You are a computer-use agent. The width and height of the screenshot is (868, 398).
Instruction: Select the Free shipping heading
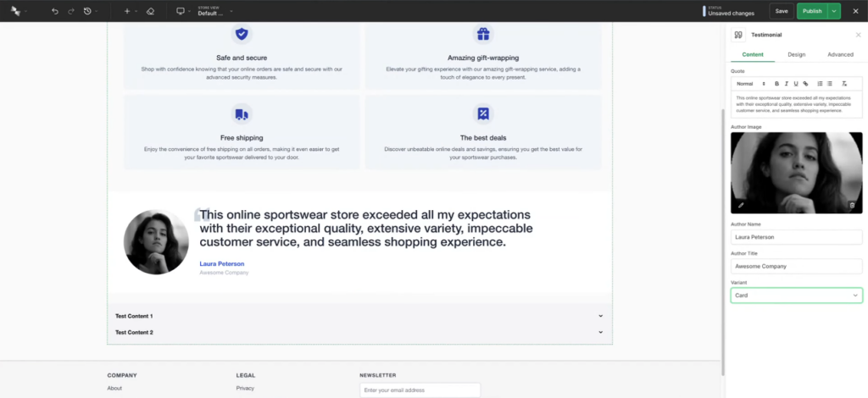coord(242,138)
